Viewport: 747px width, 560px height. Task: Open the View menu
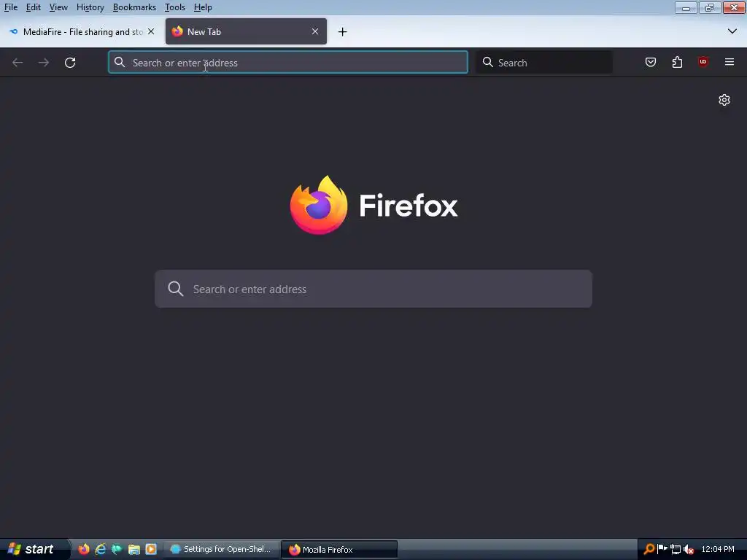click(58, 7)
